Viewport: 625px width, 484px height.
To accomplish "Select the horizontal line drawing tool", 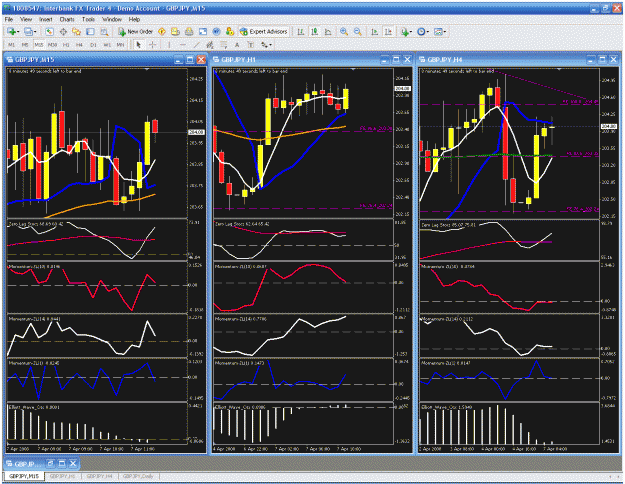I will pos(183,45).
